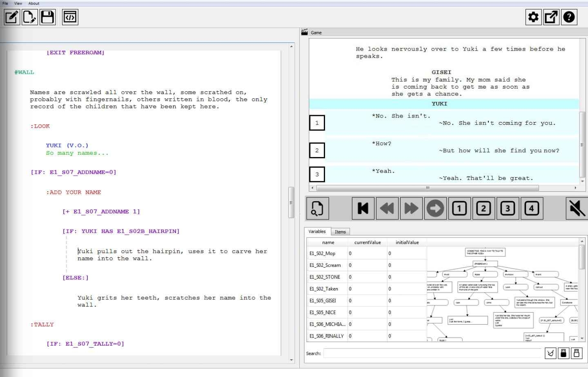This screenshot has height=377, width=588.
Task: Open the code view window icon
Action: pos(70,17)
